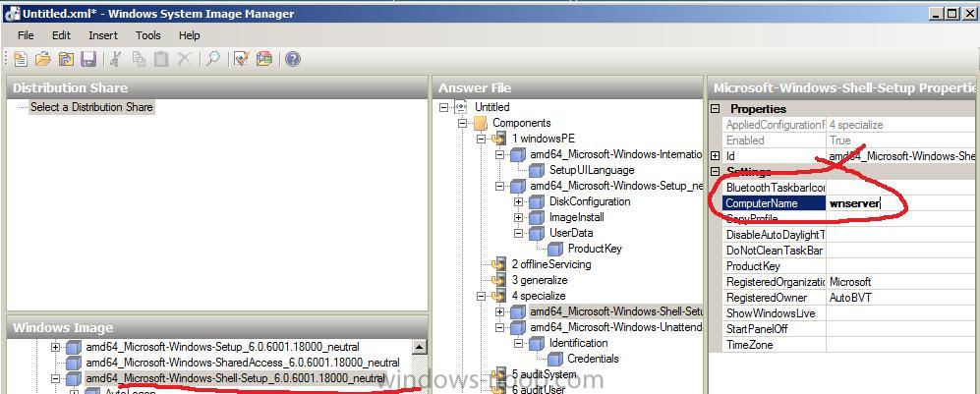Open Help with the question mark icon

pyautogui.click(x=293, y=59)
